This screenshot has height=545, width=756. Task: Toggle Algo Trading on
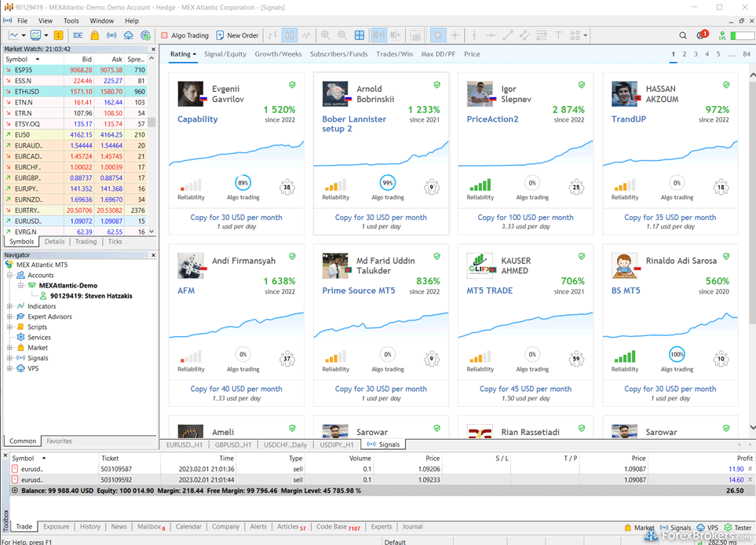tap(184, 35)
